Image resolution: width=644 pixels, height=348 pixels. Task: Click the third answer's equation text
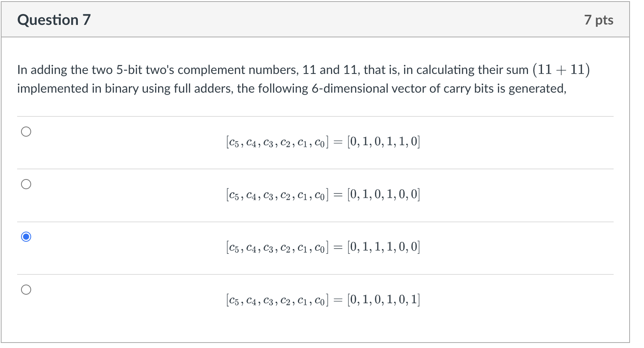click(323, 246)
